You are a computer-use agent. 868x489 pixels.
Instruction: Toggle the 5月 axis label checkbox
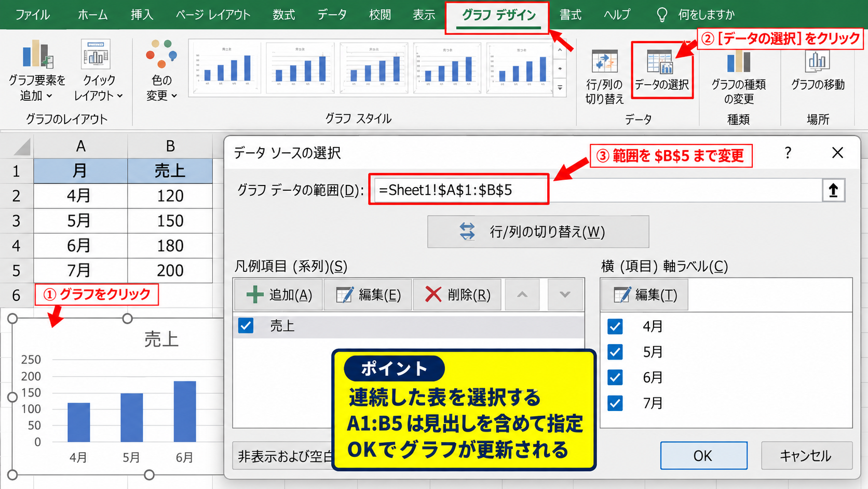pyautogui.click(x=615, y=352)
